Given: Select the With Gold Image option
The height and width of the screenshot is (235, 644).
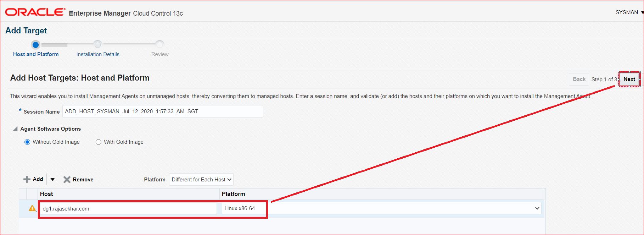Looking at the screenshot, I should tap(99, 142).
